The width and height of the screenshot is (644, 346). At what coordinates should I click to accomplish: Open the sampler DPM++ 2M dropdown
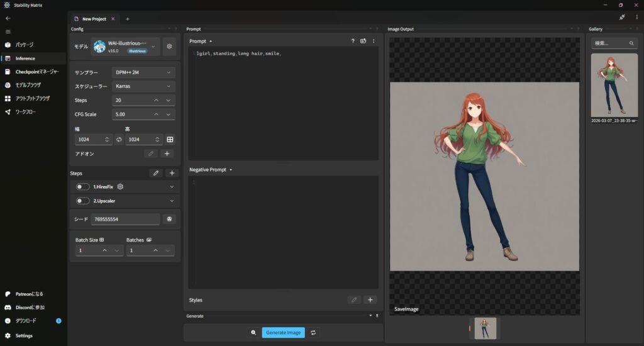point(143,72)
